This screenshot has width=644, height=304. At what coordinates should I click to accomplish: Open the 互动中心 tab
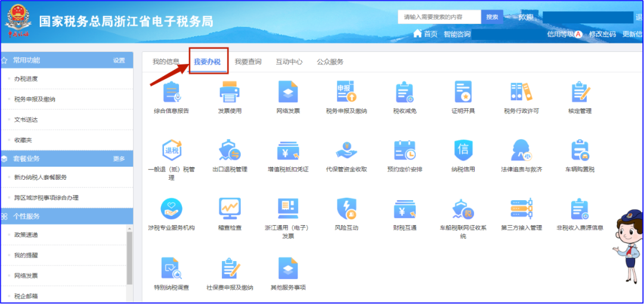click(289, 62)
